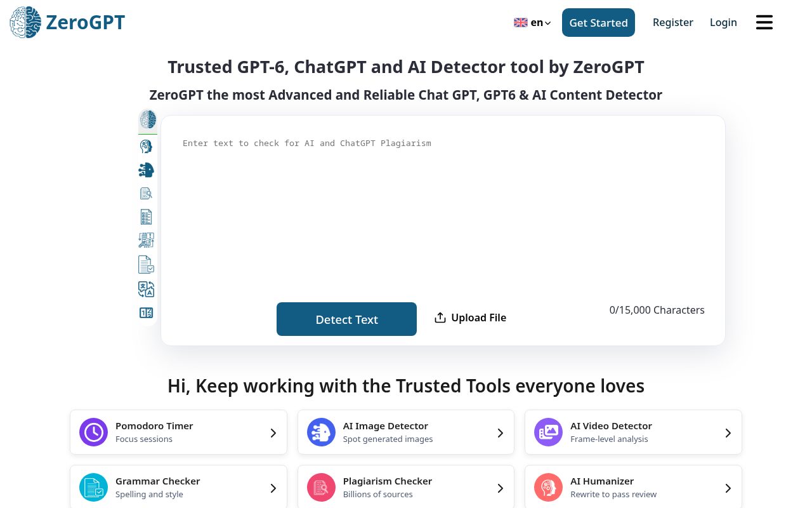Open AI Humanizer card title
The image size is (812, 508).
click(x=602, y=481)
